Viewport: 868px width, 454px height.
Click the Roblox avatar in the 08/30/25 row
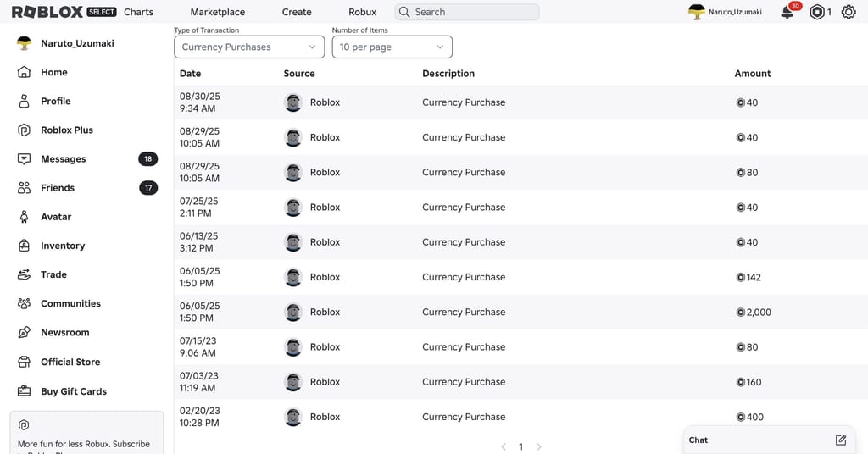click(x=292, y=102)
